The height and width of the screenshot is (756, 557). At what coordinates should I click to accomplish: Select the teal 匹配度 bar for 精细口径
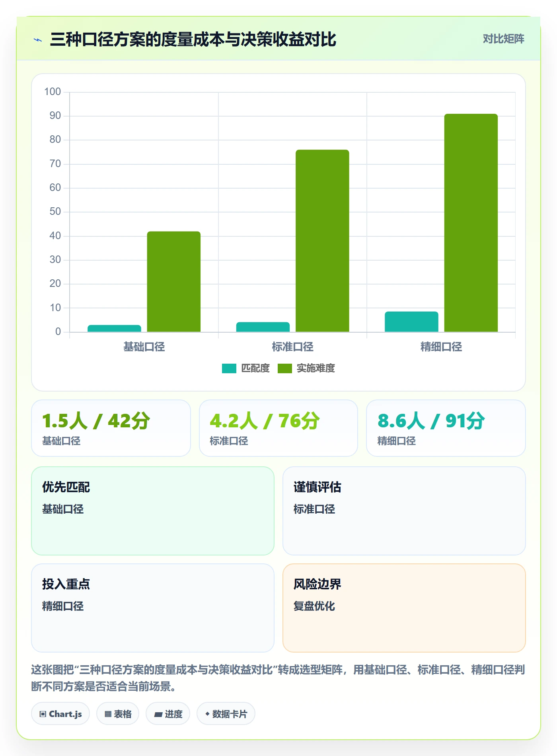point(411,321)
